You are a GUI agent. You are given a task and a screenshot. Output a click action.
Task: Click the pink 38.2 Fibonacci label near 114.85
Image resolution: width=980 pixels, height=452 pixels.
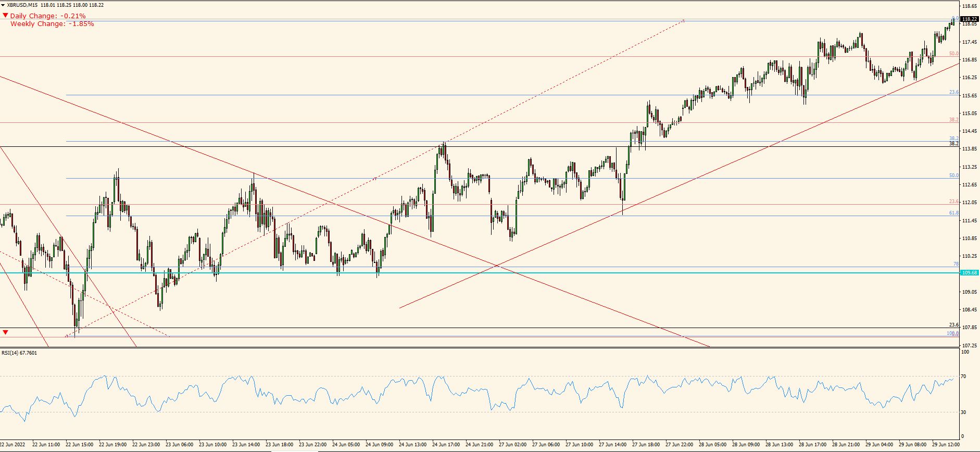point(953,120)
